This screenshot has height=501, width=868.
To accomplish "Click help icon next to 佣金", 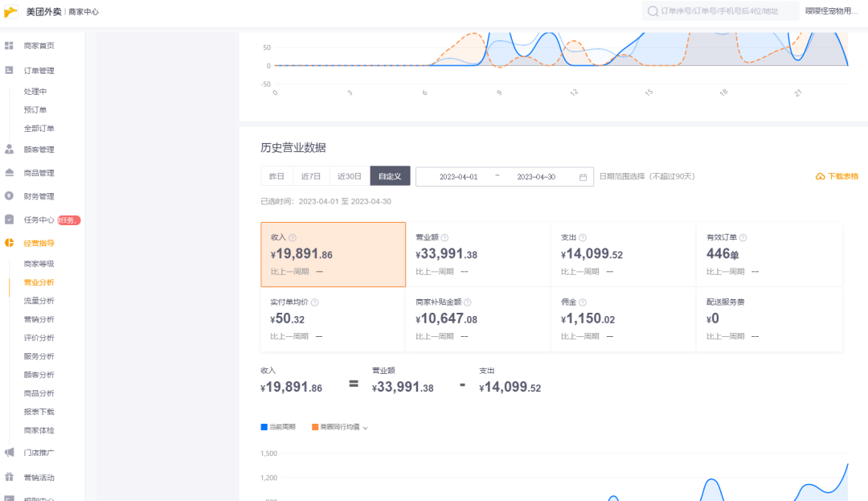I will point(583,302).
